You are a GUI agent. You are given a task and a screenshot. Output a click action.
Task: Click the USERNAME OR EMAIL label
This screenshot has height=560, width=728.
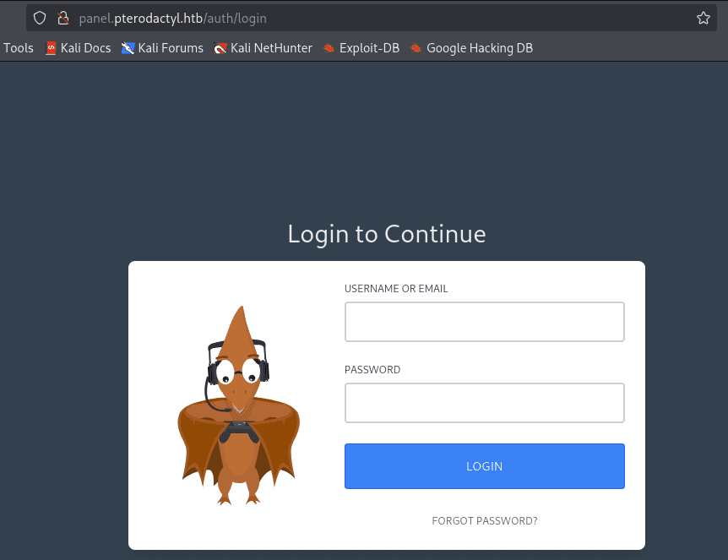[x=396, y=289]
